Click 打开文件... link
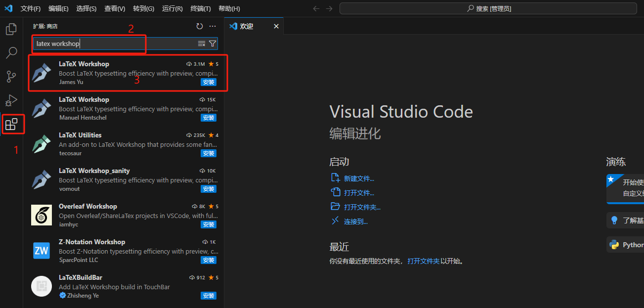 [359, 193]
